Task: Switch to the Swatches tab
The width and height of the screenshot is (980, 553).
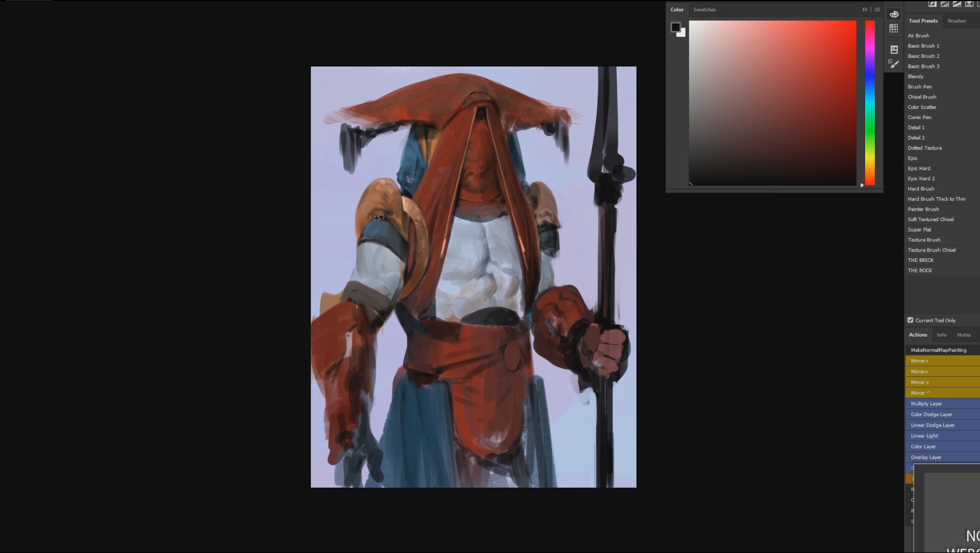Action: (705, 9)
